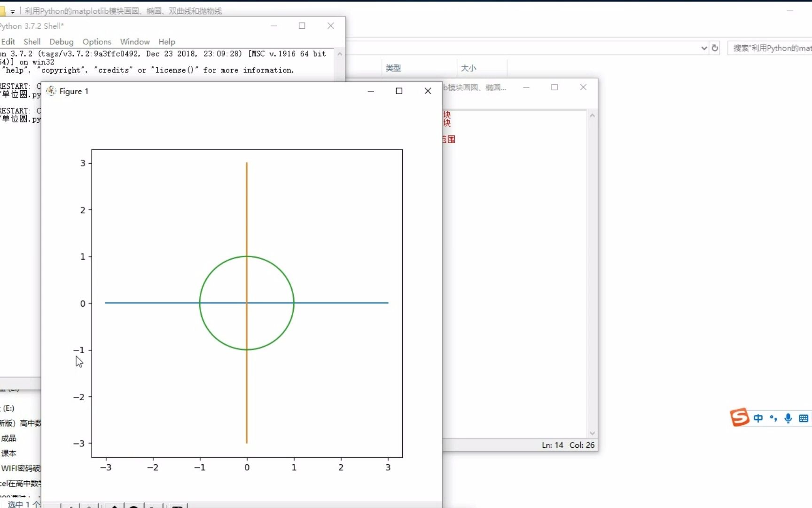
Task: Open the IME soft keyboard icon
Action: coord(804,418)
